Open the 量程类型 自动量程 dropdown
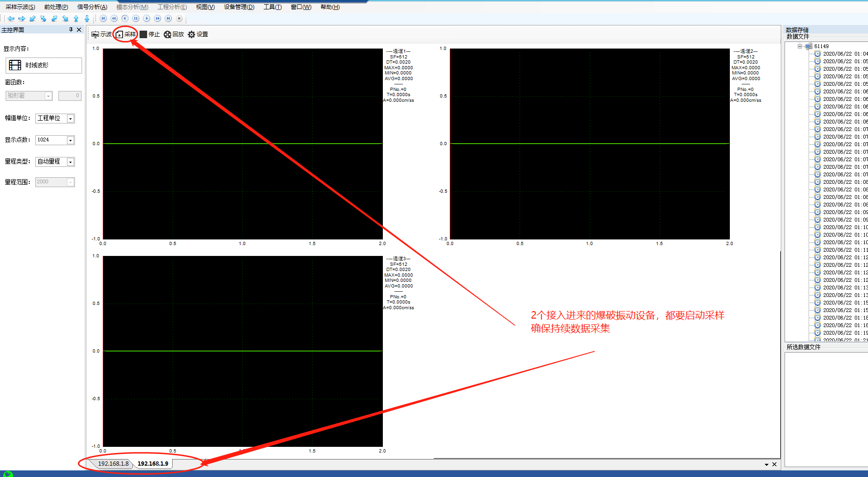868x477 pixels. point(70,162)
